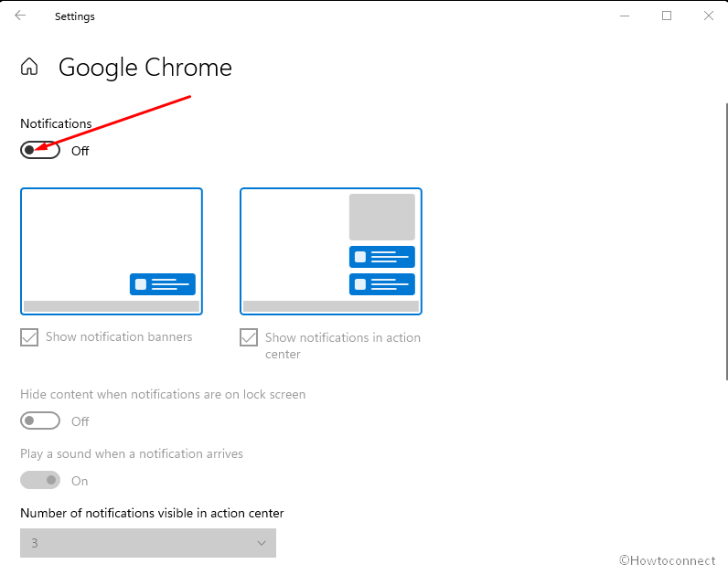Image resolution: width=728 pixels, height=575 pixels.
Task: Check Show notifications in action center checkbox
Action: coord(249,337)
